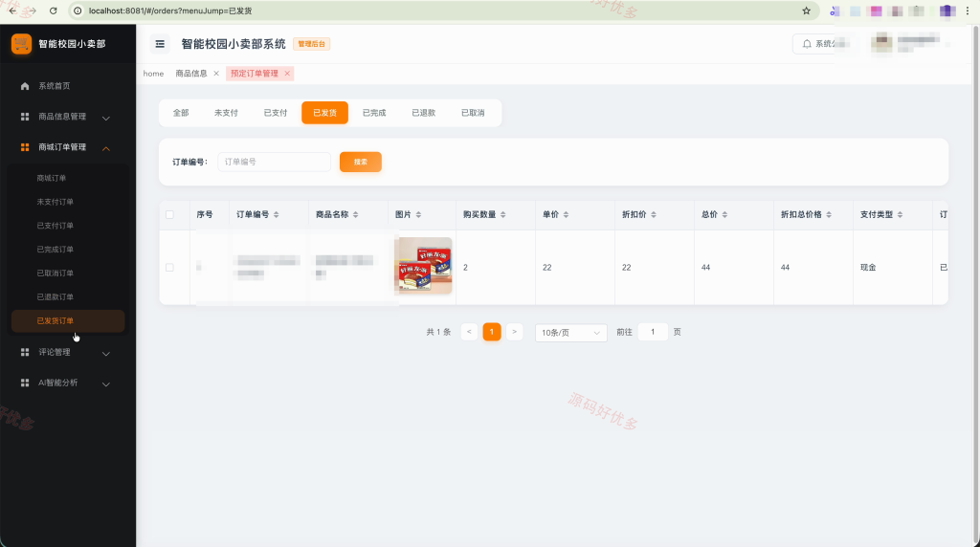980x547 pixels.
Task: Select the 已支付 filter tab
Action: 276,113
